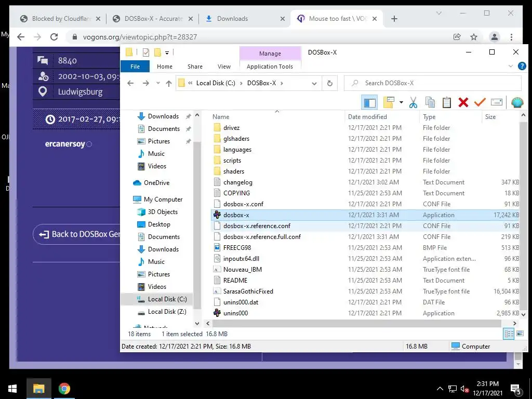Screen dimensions: 532x399
Task: Select the FREECG98 bitmap file
Action: click(x=237, y=248)
